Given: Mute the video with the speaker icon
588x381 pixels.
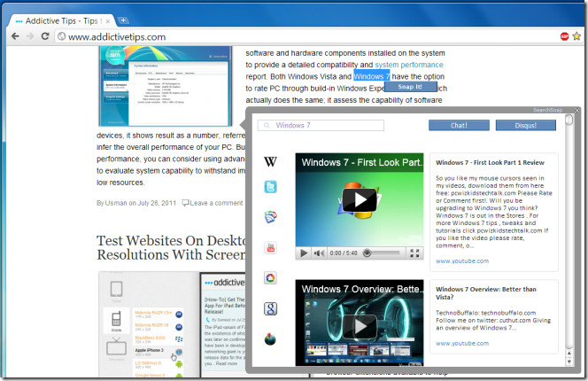Looking at the screenshot, I should tap(319, 253).
